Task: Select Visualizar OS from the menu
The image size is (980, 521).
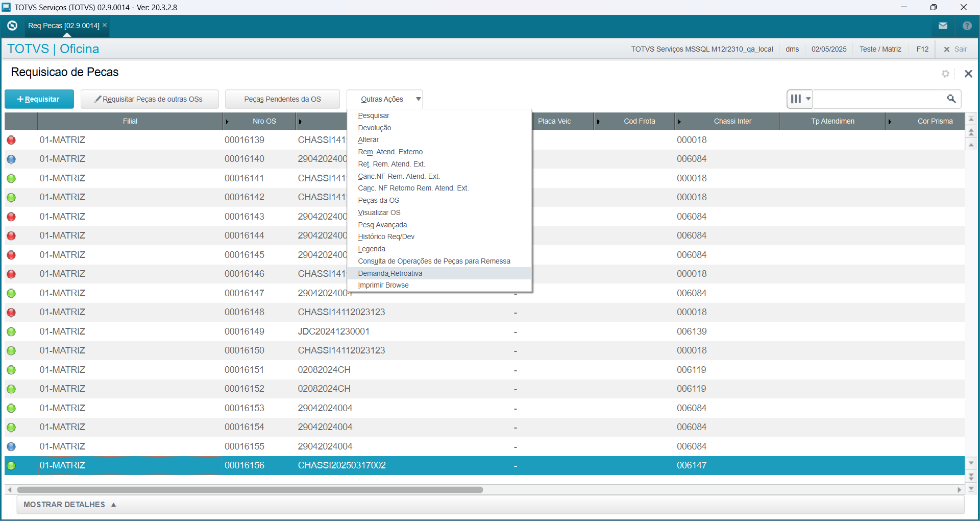Action: click(439, 212)
